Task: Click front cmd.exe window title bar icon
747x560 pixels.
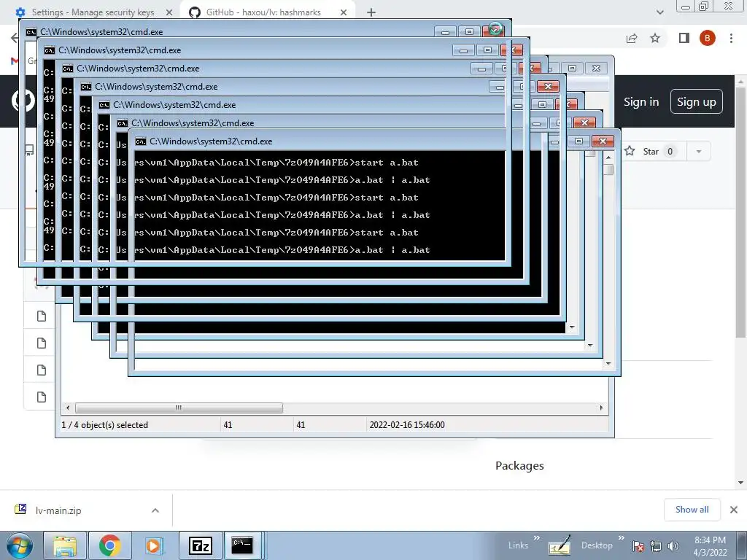Action: (x=141, y=141)
